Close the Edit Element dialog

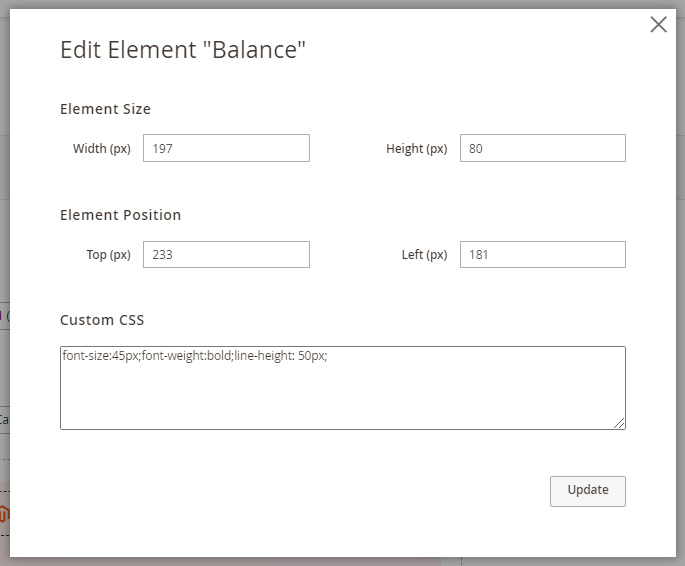658,24
